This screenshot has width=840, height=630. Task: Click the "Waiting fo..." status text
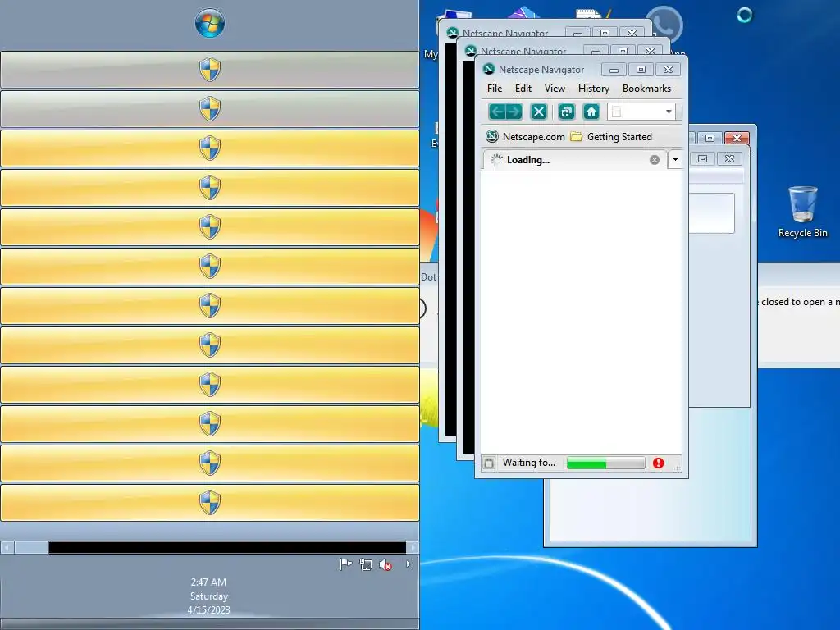(529, 463)
